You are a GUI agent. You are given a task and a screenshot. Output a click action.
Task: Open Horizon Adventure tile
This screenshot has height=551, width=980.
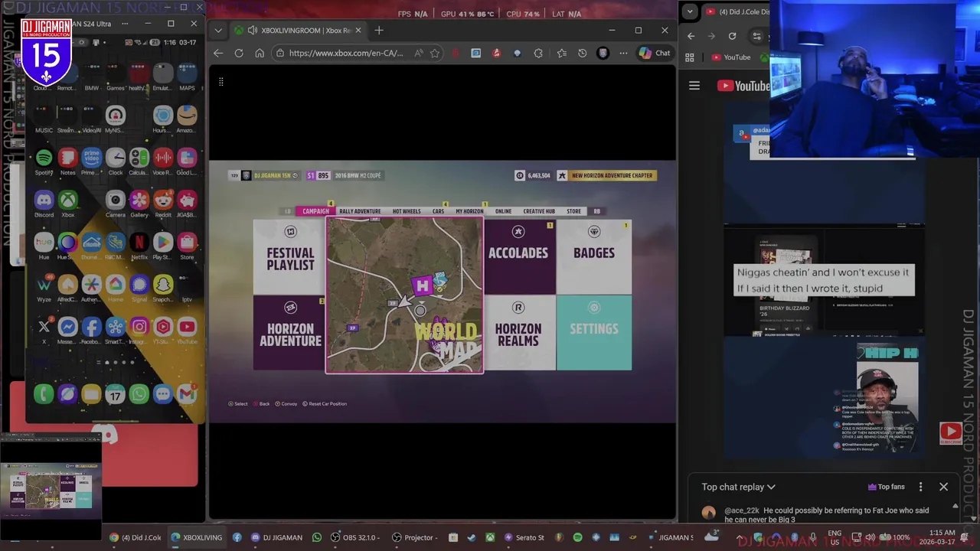click(x=289, y=333)
